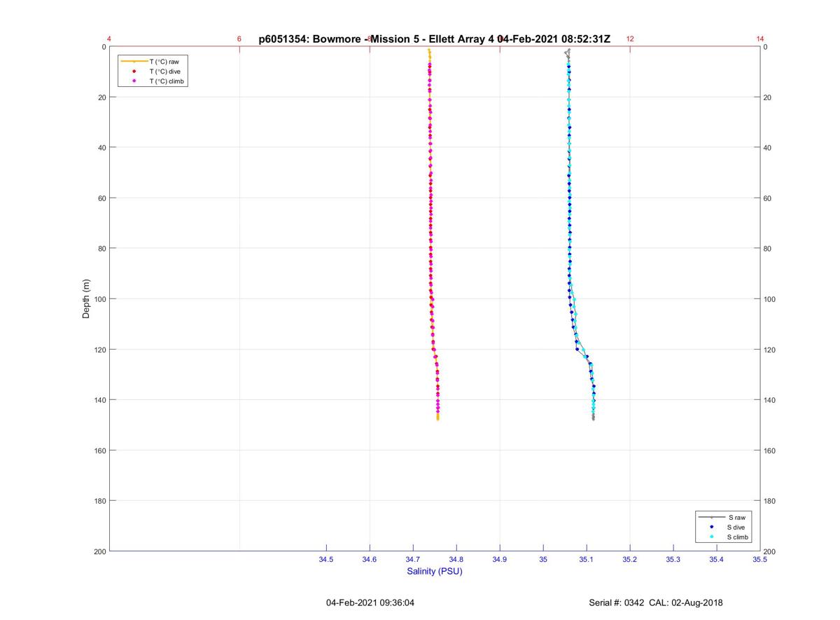Click the 100 tick on the right depth axis
Viewport: 840px width, 620px height.
[x=769, y=299]
